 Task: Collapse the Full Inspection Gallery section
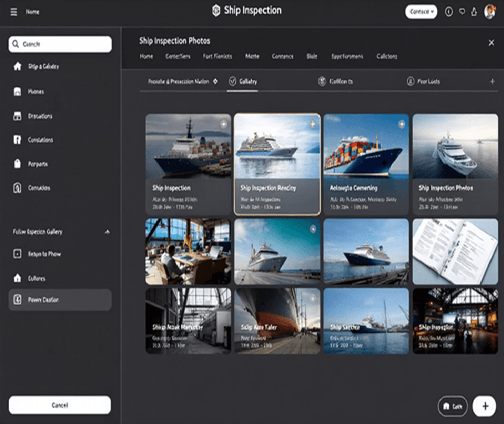coord(108,232)
